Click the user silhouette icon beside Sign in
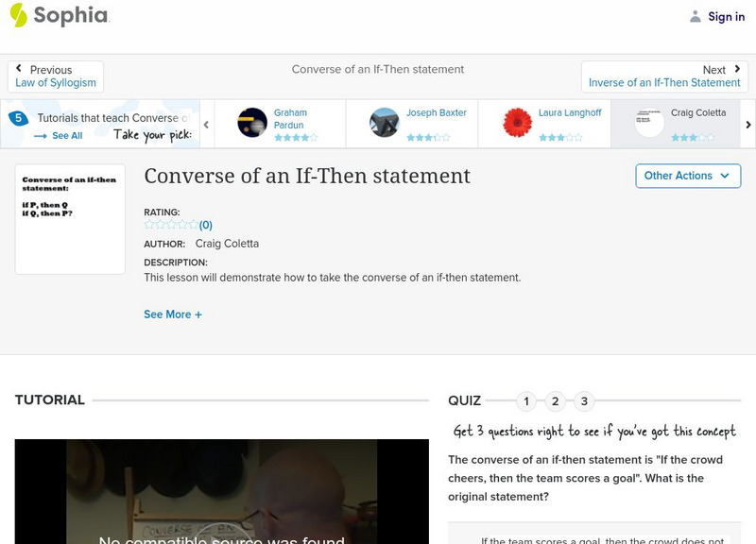 [695, 17]
